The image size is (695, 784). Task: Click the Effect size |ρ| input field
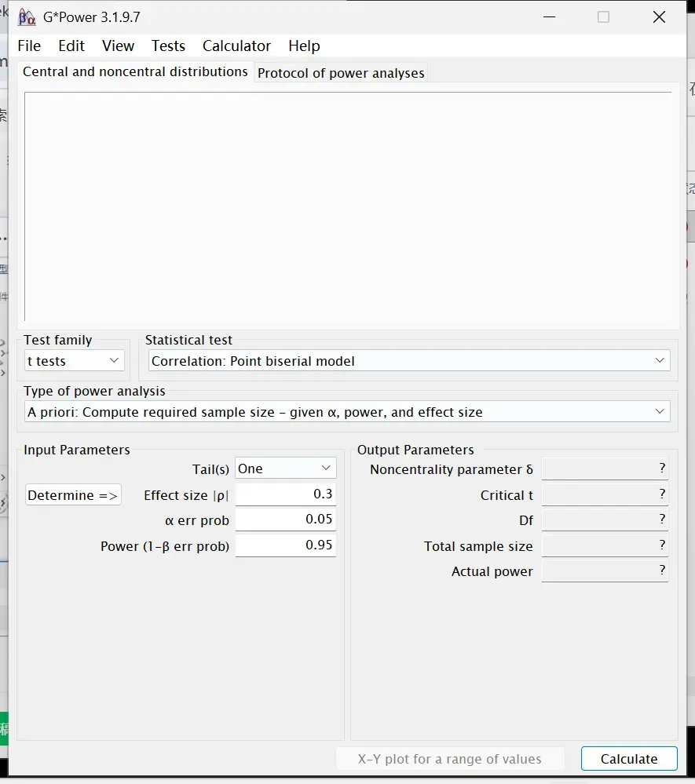[285, 494]
